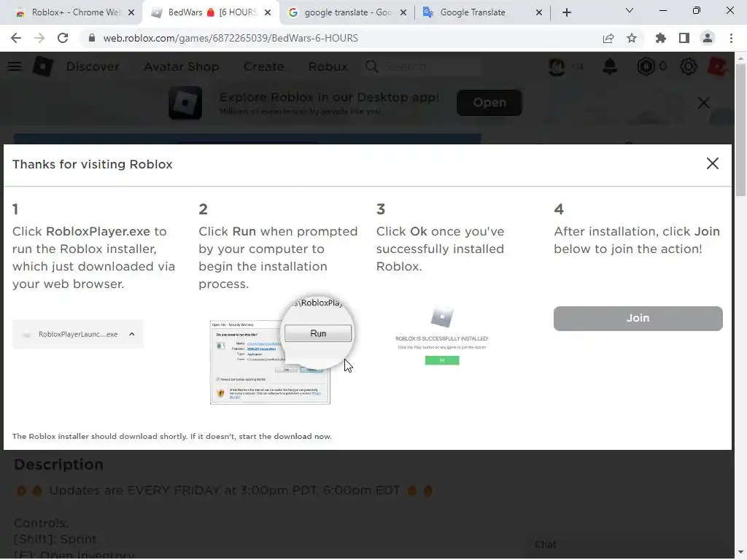Click the address bar URL
Image resolution: width=747 pixels, height=560 pixels.
(x=231, y=38)
